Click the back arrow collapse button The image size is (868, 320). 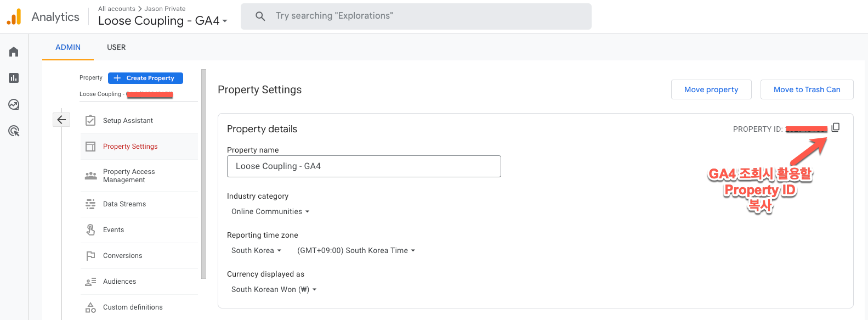click(61, 120)
